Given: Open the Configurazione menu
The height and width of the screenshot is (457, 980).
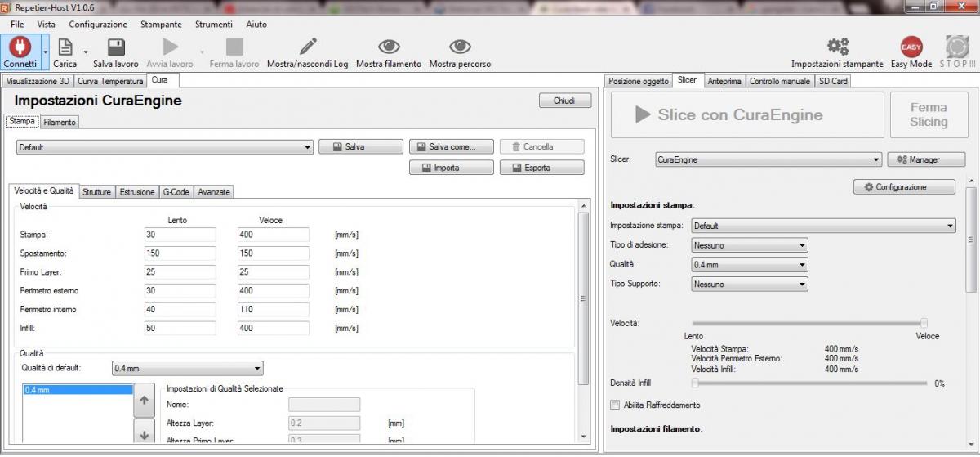Looking at the screenshot, I should [98, 25].
